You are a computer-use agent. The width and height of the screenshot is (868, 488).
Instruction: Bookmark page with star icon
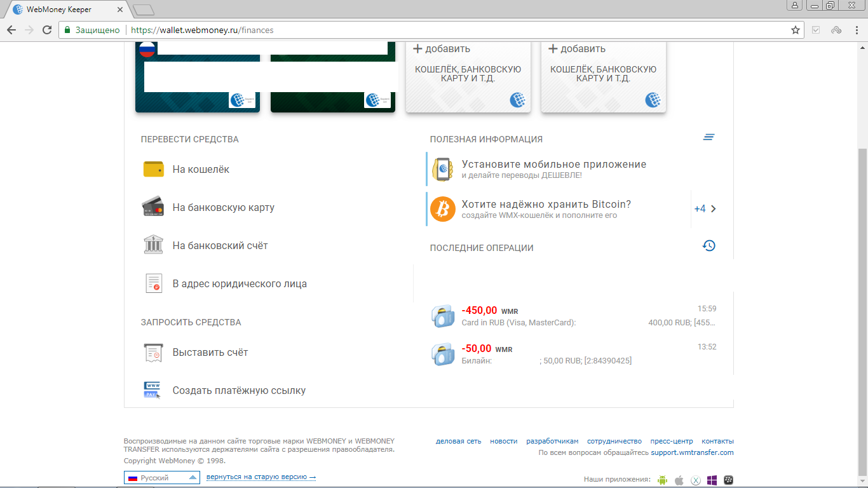795,30
